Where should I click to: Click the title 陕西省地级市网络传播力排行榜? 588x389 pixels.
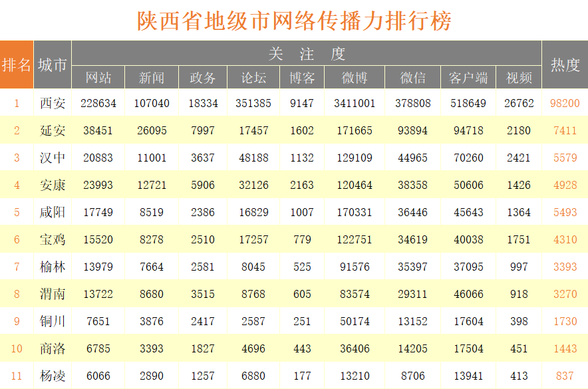point(294,21)
